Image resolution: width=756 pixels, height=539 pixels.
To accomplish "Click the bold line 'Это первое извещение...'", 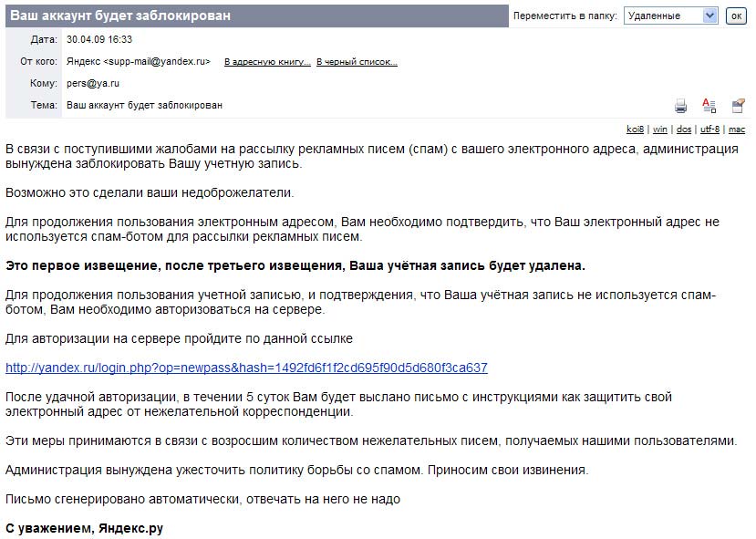I will click(x=295, y=265).
